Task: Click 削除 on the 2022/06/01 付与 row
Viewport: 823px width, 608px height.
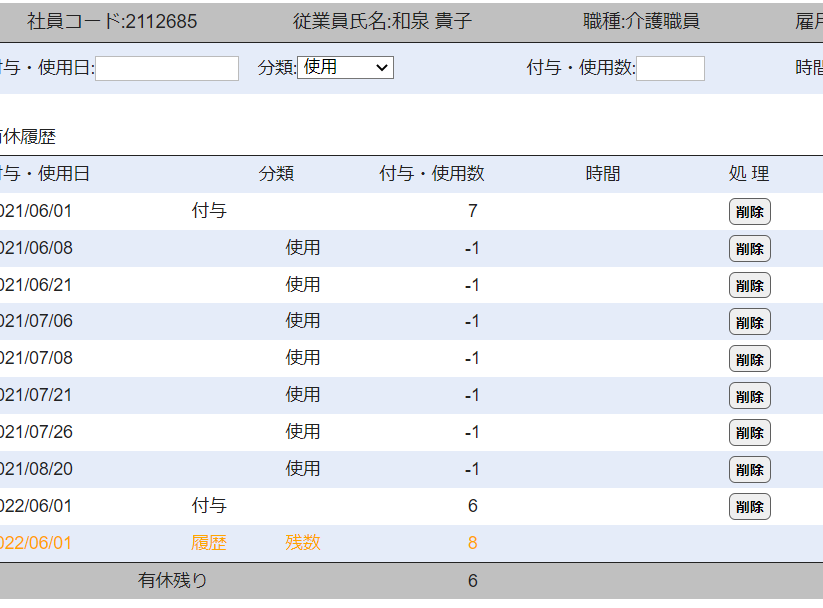Action: coord(749,507)
